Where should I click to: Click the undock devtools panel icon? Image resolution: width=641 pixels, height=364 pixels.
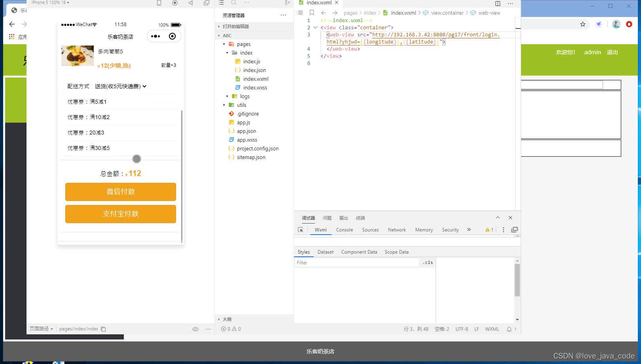[515, 230]
